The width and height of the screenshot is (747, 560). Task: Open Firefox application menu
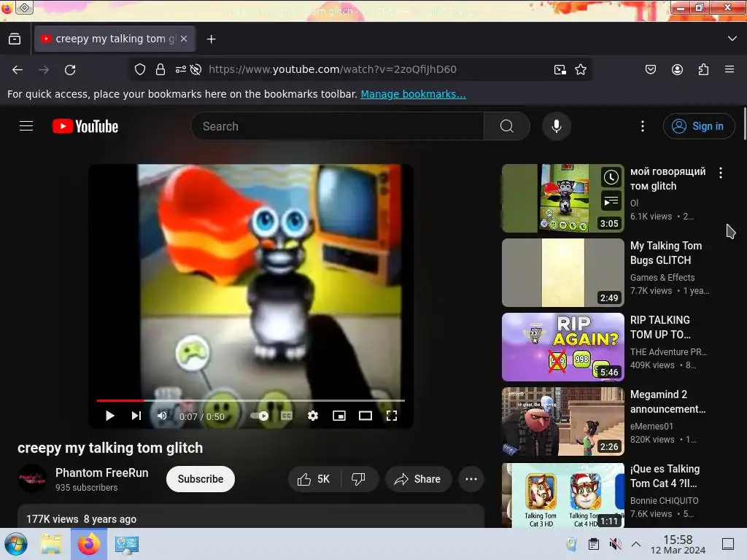729,70
